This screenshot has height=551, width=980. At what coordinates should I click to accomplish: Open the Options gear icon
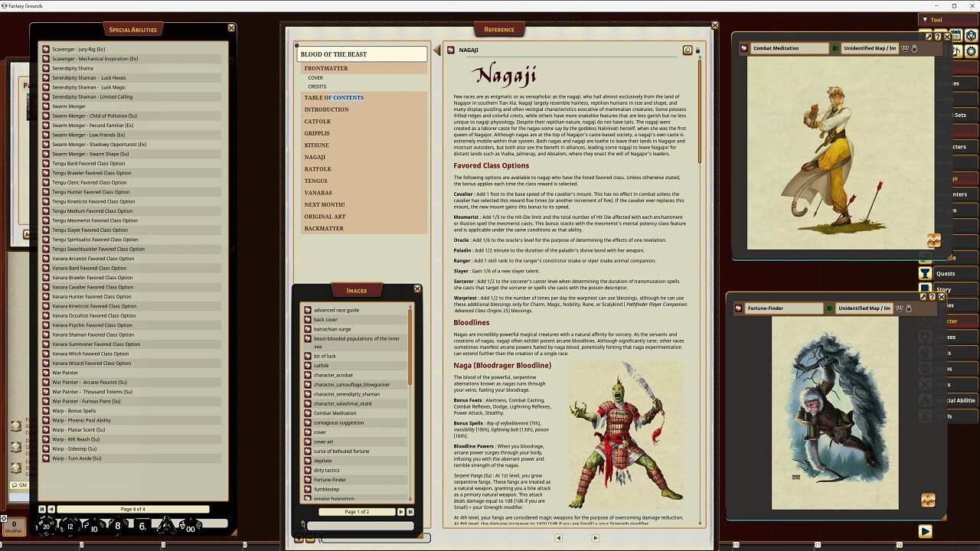(972, 51)
